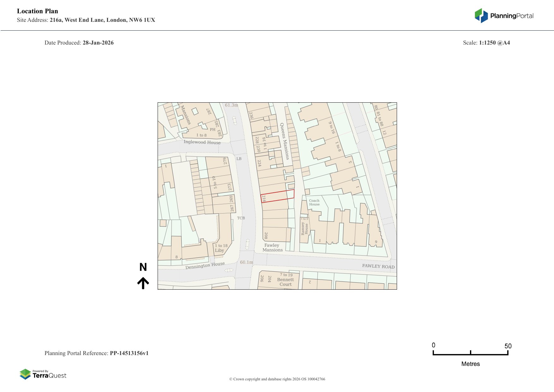Image resolution: width=554 pixels, height=392 pixels.
Task: Click the TCB marker on the road
Action: pyautogui.click(x=241, y=218)
